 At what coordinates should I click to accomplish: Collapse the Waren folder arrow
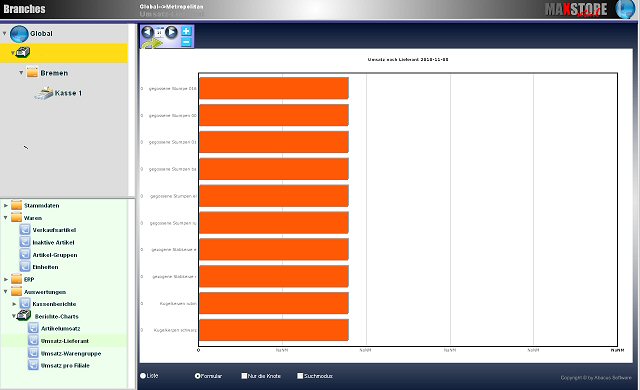(x=6, y=218)
